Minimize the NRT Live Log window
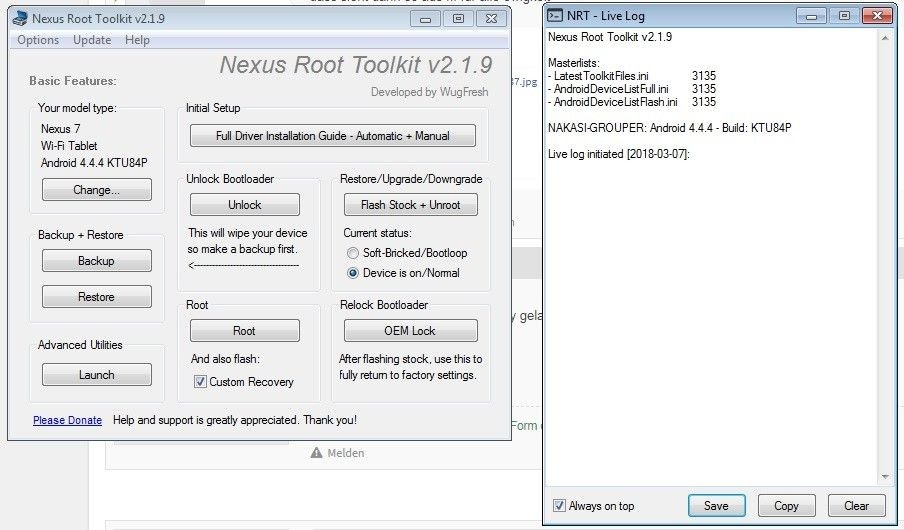This screenshot has height=530, width=904. pyautogui.click(x=811, y=16)
